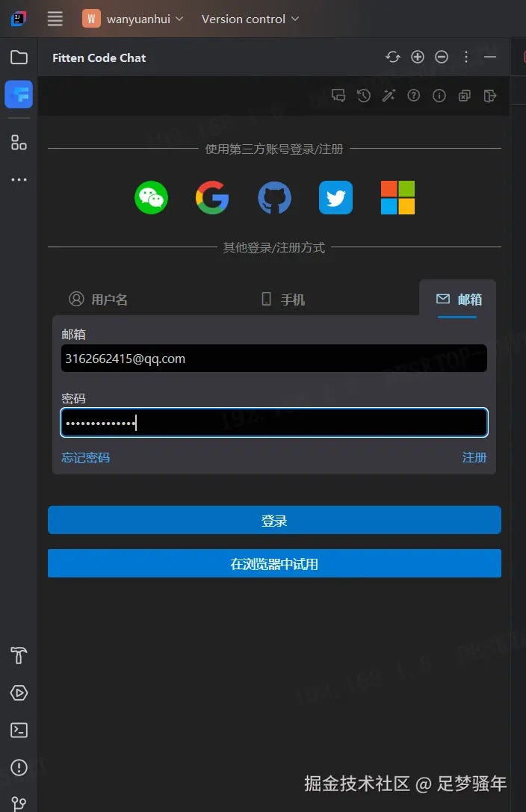Show more tool windows ellipsis
Image resolution: width=526 pixels, height=812 pixels.
(x=19, y=180)
